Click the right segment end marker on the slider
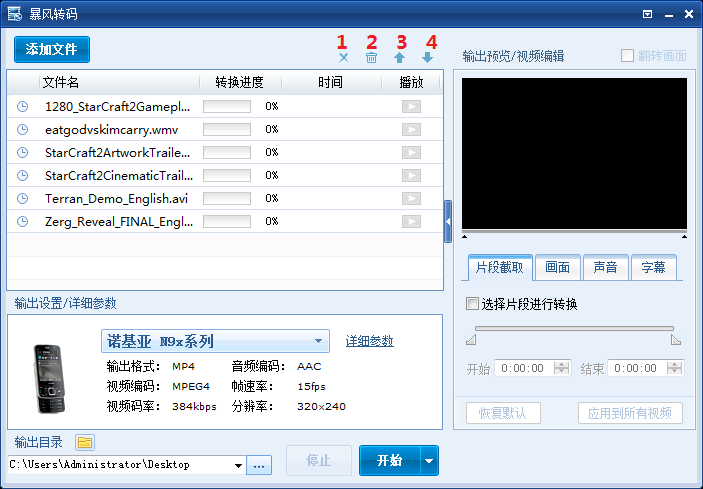 click(x=676, y=340)
